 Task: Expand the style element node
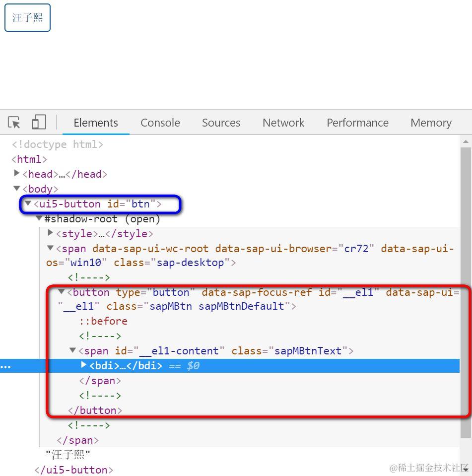coord(51,232)
